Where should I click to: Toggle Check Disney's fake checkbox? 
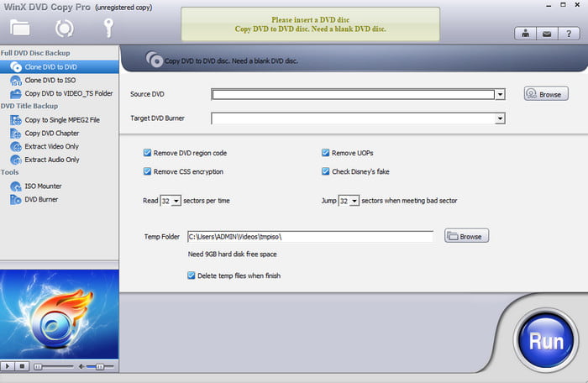[326, 171]
